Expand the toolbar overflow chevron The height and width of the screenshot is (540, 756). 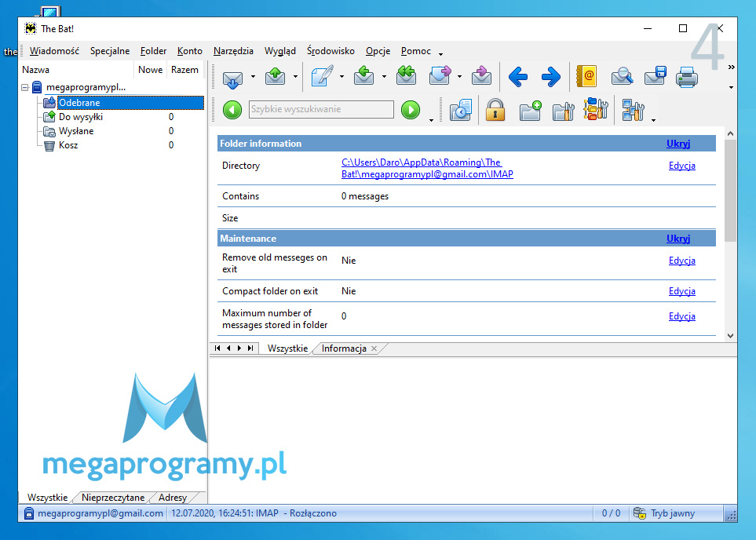tap(731, 67)
